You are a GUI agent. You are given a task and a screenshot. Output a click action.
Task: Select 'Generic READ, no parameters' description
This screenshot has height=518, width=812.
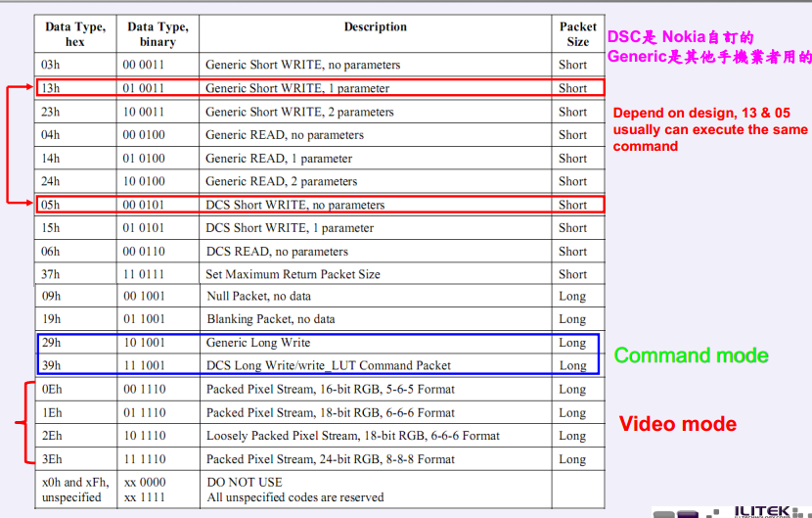(285, 135)
